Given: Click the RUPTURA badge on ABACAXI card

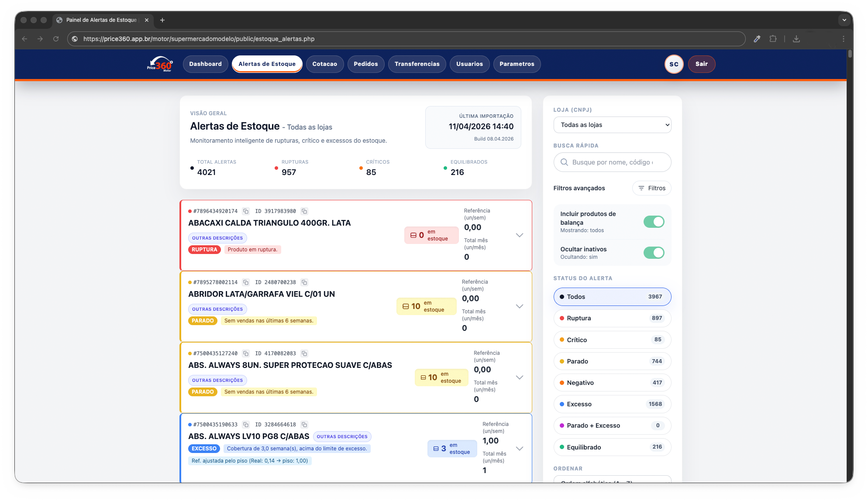Looking at the screenshot, I should (204, 250).
